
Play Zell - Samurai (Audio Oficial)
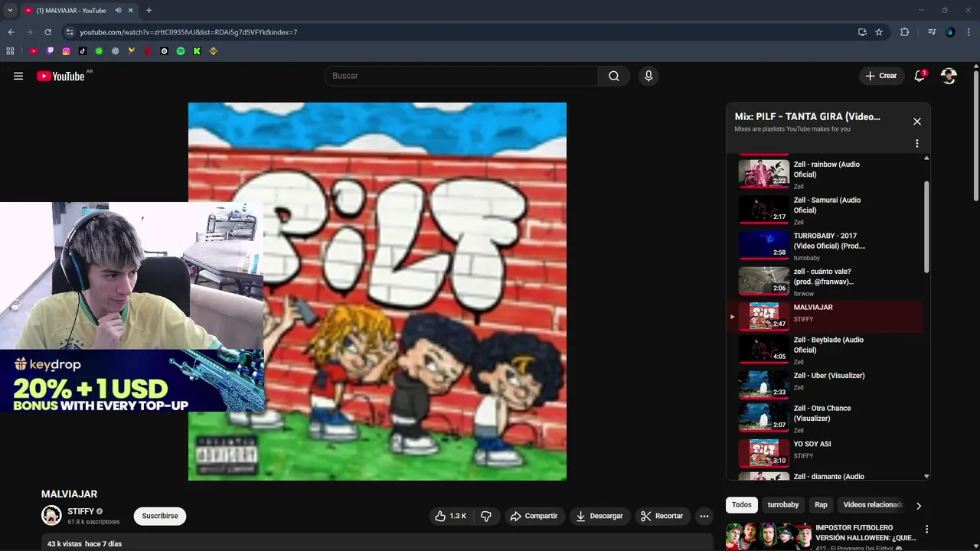coord(825,209)
